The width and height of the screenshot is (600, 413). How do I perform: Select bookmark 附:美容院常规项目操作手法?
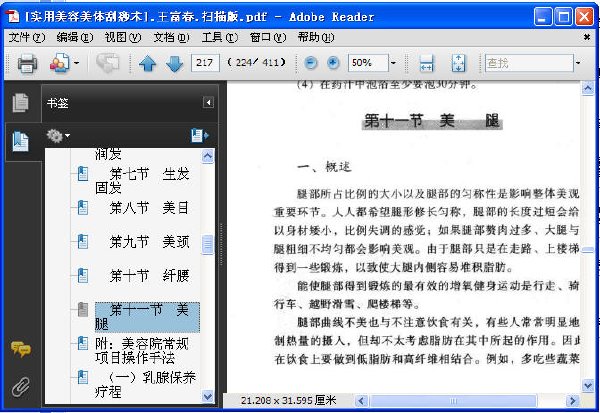[x=142, y=351]
